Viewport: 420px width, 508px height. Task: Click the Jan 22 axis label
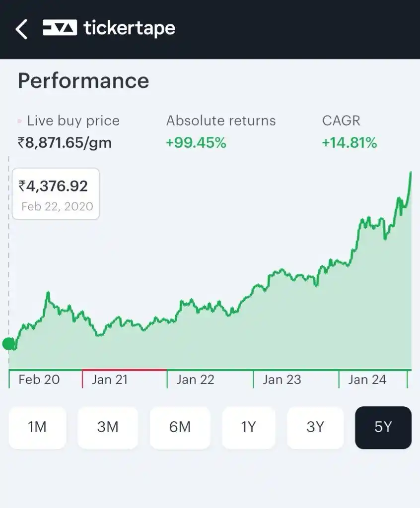coord(195,380)
